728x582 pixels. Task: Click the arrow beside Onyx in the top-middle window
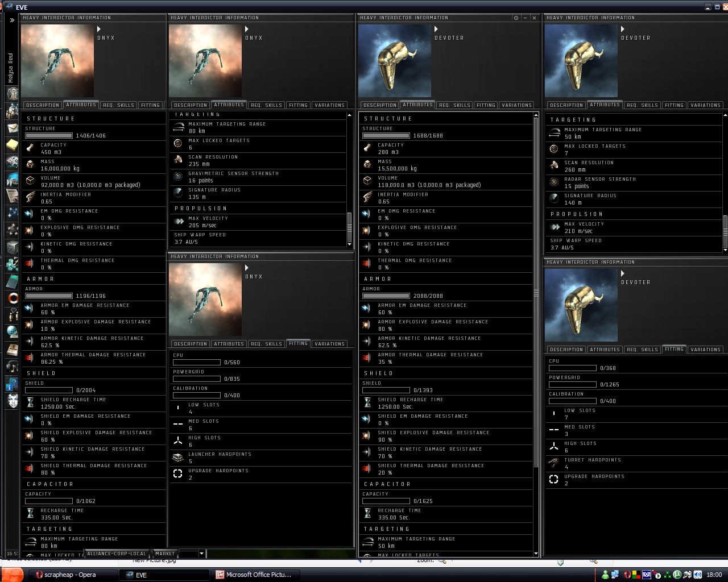tap(247, 29)
